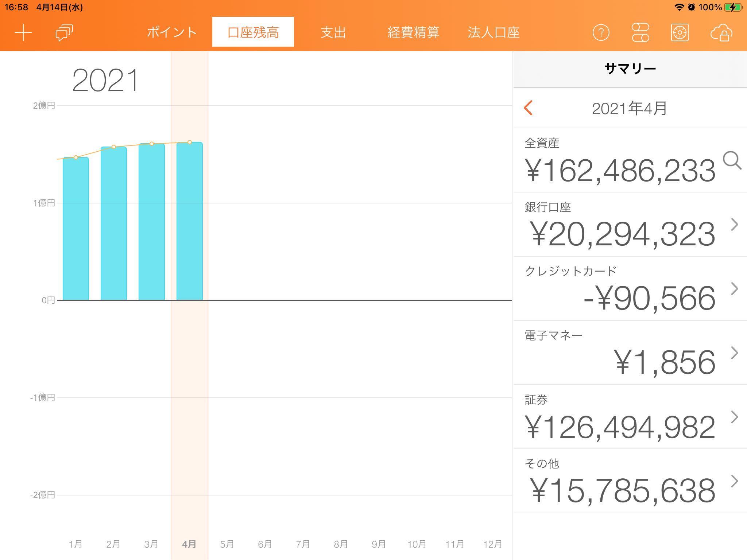
Task: Expand the クレジットカード row chevron
Action: pos(734,289)
